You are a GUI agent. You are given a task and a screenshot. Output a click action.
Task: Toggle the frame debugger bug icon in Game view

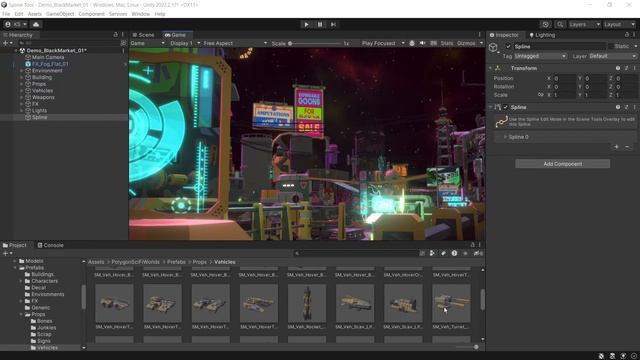412,43
